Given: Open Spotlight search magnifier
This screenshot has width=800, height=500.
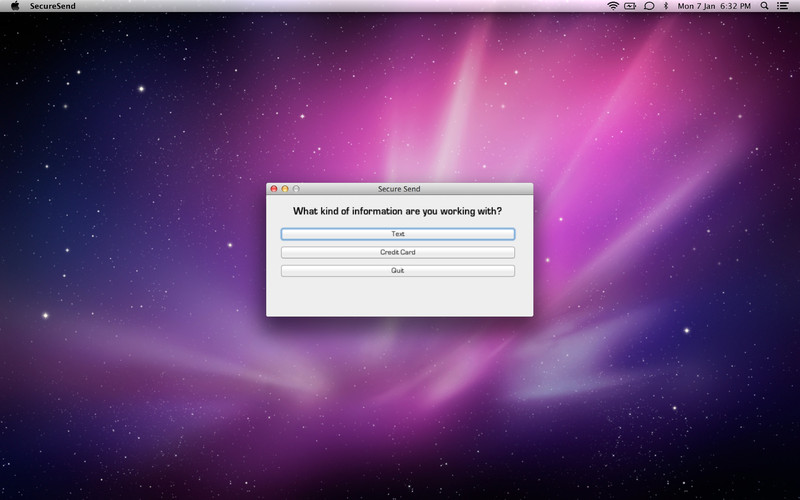Looking at the screenshot, I should (764, 6).
